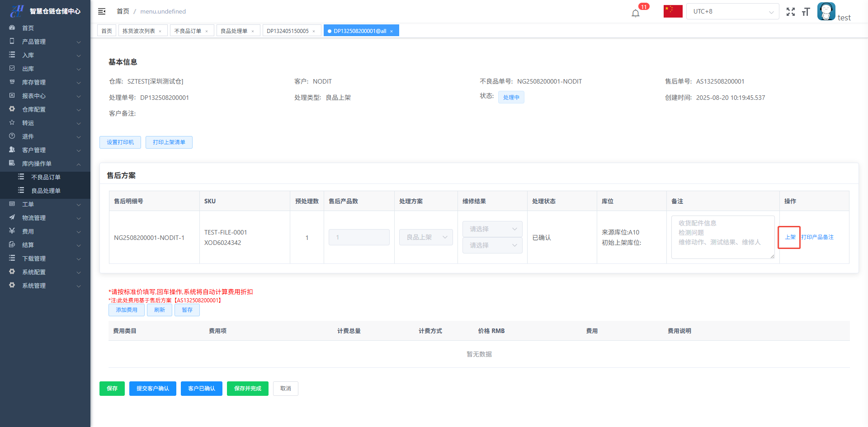Select 良品处理单 in sidebar submenu
The width and height of the screenshot is (868, 427).
46,191
